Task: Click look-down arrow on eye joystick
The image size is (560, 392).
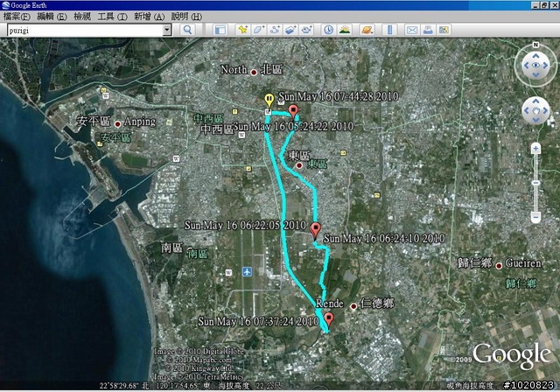Action: pyautogui.click(x=535, y=74)
